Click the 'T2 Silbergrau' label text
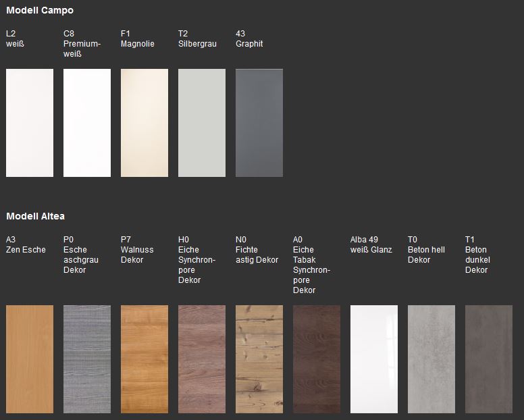The width and height of the screenshot is (524, 420). [197, 38]
